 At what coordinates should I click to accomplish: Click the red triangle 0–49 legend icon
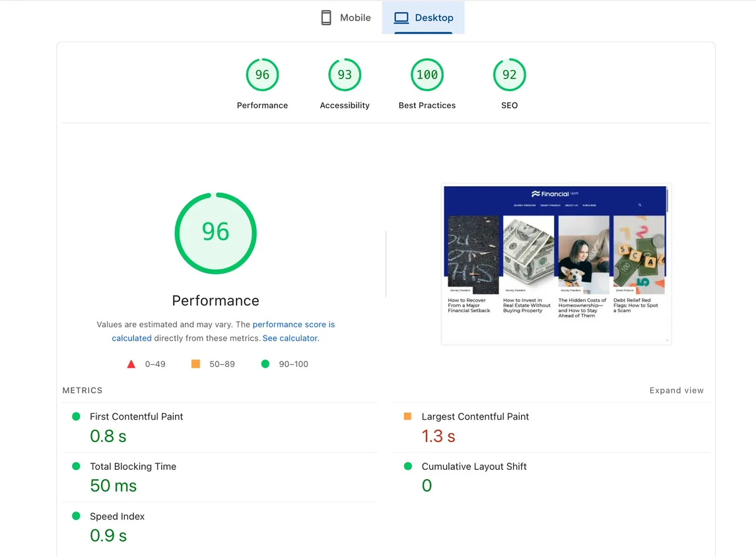click(131, 364)
